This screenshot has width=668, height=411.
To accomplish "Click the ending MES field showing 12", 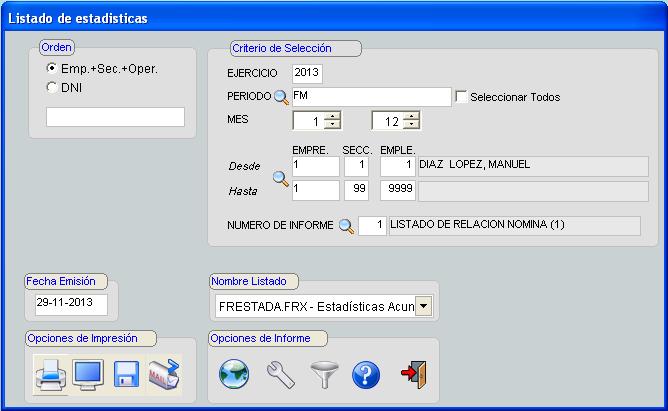I will 388,121.
